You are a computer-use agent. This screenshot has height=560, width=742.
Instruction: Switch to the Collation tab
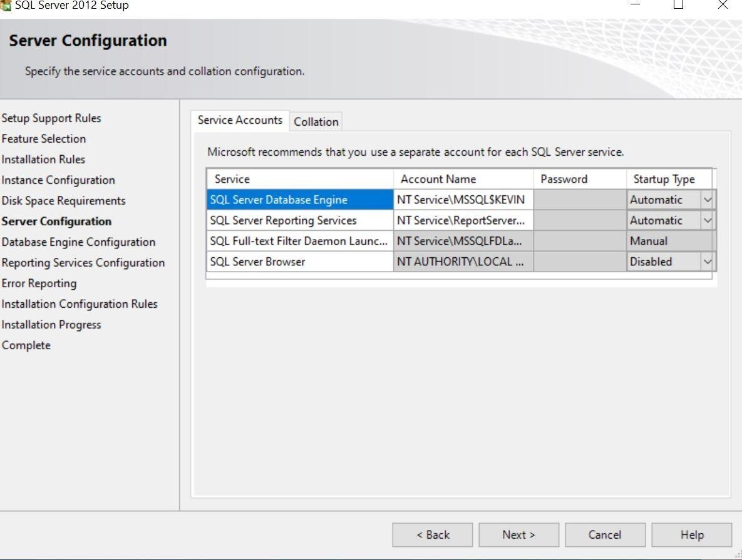tap(316, 121)
